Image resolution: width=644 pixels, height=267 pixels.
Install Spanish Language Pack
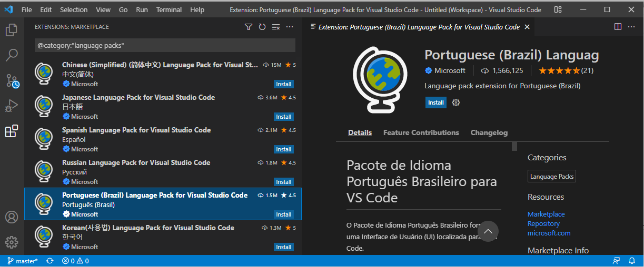point(283,149)
